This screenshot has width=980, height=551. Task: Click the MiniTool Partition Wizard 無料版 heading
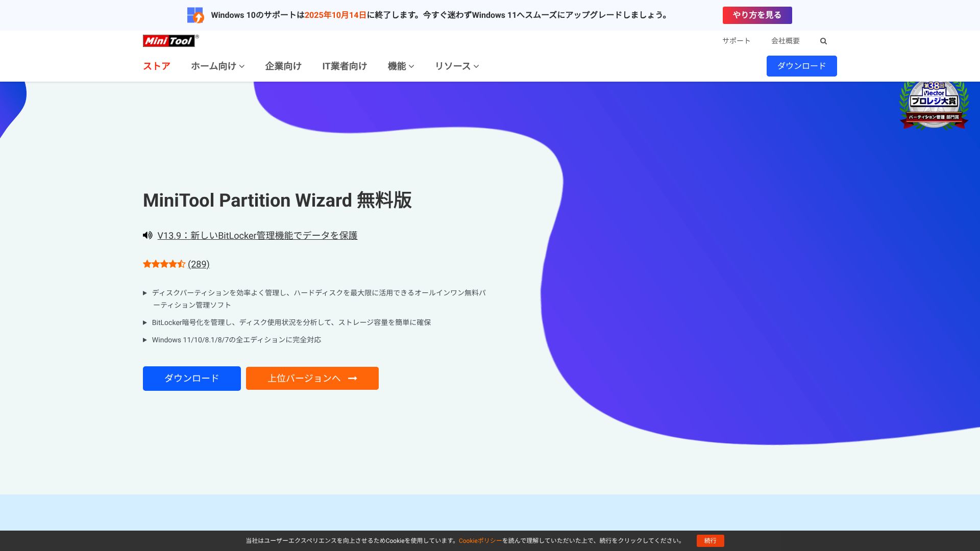(277, 200)
